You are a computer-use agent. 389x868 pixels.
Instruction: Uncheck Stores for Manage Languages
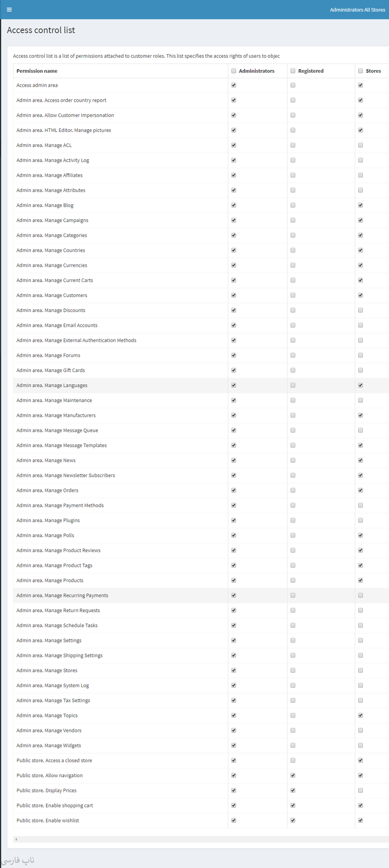point(361,385)
